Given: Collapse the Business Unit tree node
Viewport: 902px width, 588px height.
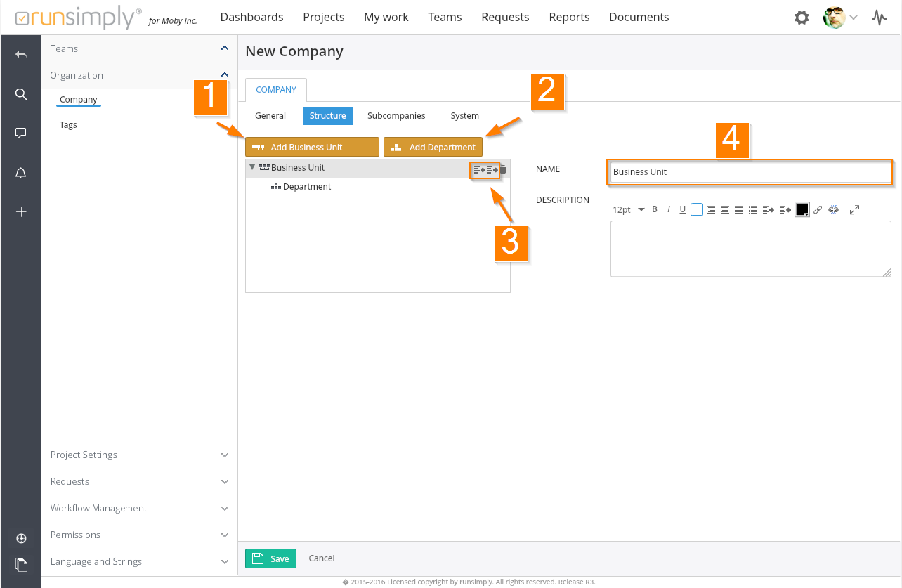Looking at the screenshot, I should 252,168.
